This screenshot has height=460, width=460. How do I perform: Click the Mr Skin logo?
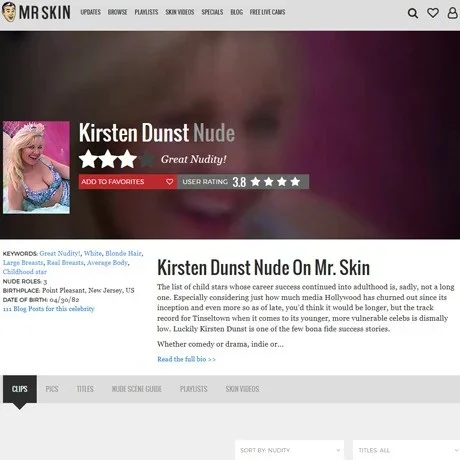click(x=36, y=12)
